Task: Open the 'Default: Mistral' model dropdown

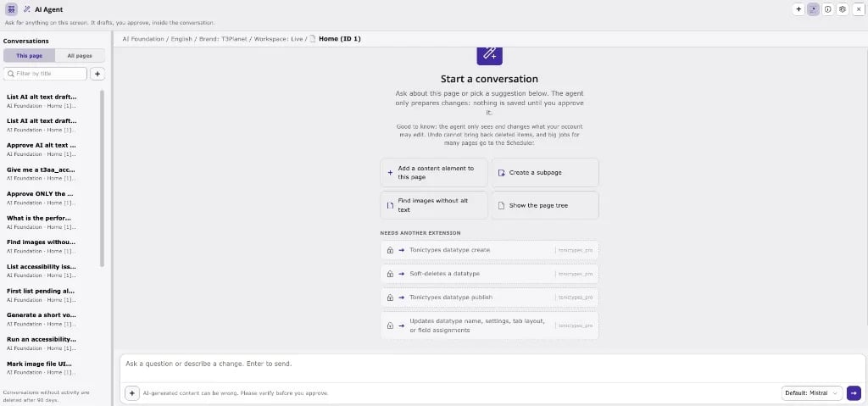Action: point(812,393)
